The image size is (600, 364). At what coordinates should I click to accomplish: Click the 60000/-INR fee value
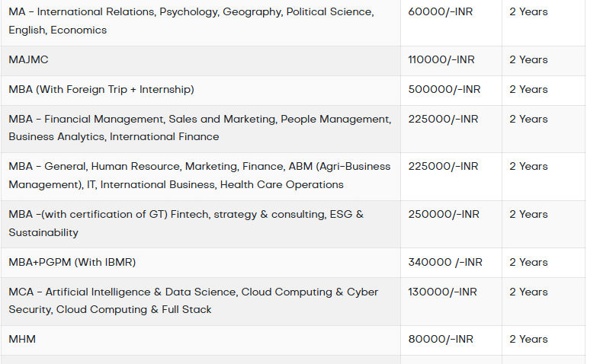[441, 12]
